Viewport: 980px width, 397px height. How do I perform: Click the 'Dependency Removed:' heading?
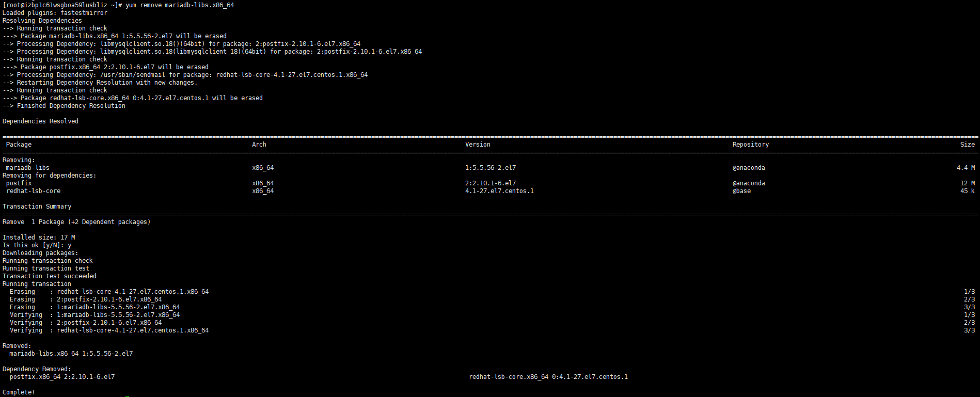coord(37,369)
